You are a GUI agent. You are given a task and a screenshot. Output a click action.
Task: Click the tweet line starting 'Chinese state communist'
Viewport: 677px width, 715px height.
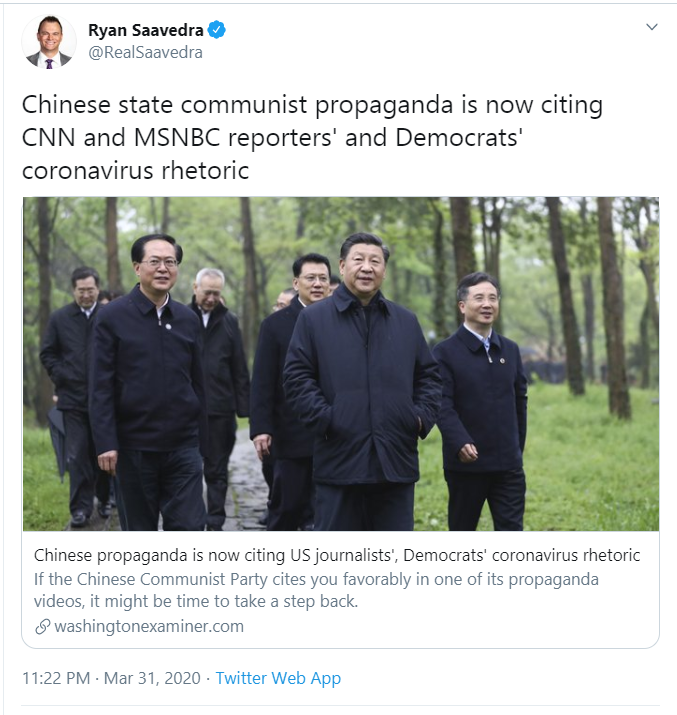tap(312, 105)
